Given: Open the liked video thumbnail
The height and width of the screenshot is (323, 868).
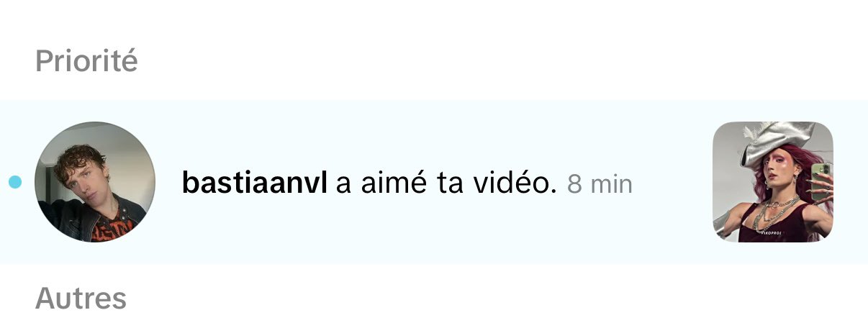Looking at the screenshot, I should (x=772, y=182).
